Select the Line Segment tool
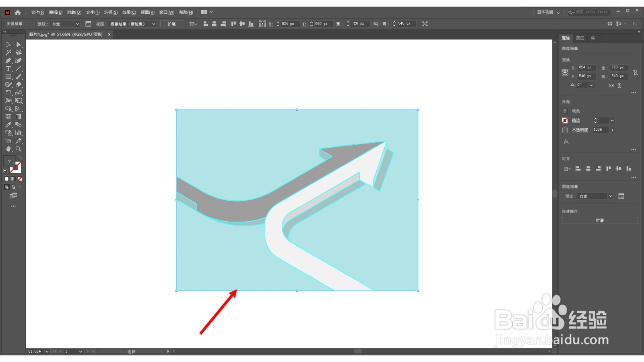Image resolution: width=644 pixels, height=362 pixels. [x=19, y=69]
